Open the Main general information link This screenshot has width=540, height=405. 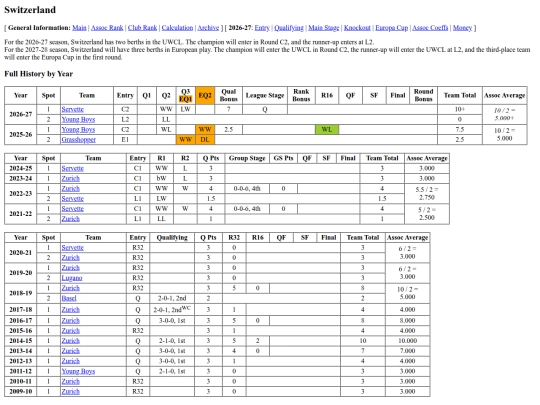click(x=79, y=28)
